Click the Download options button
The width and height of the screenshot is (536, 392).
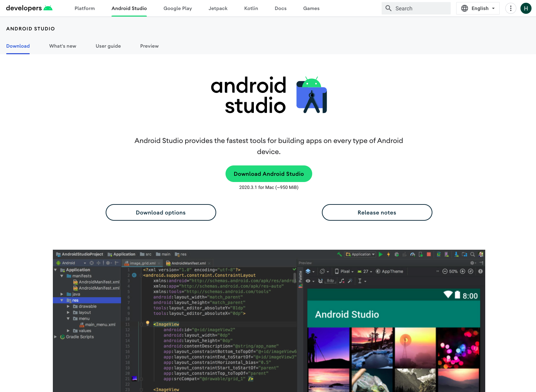161,212
